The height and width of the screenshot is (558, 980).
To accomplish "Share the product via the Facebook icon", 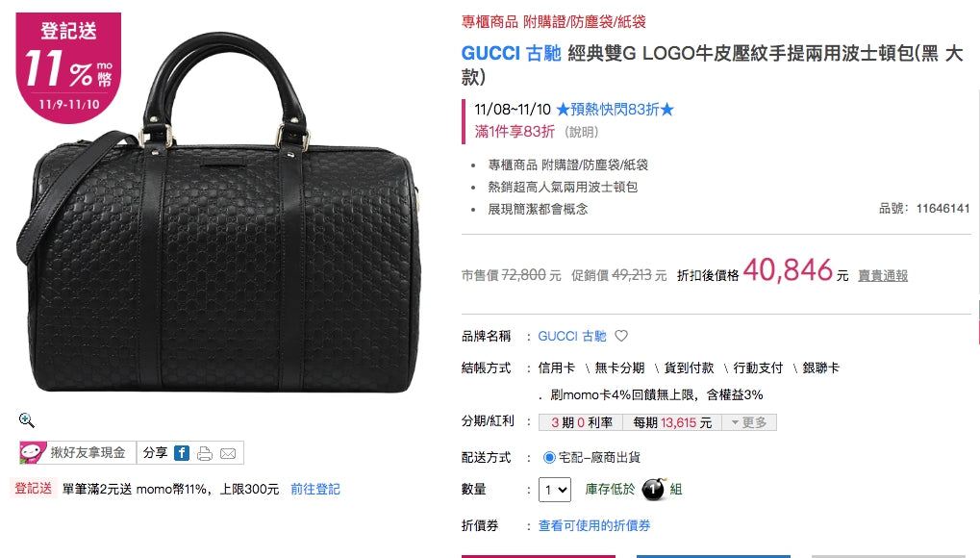I will point(182,453).
